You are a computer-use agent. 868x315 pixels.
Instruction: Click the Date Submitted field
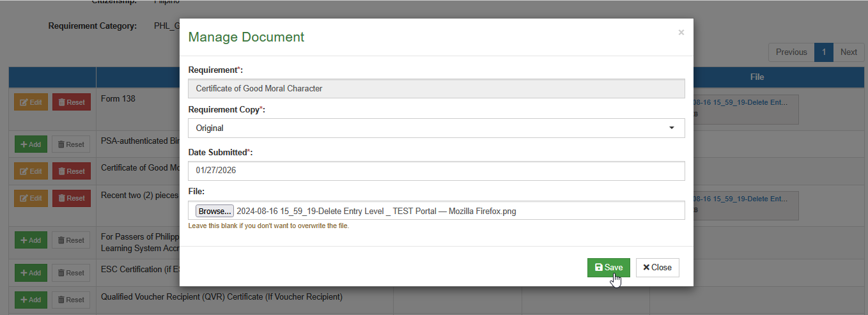pos(437,171)
